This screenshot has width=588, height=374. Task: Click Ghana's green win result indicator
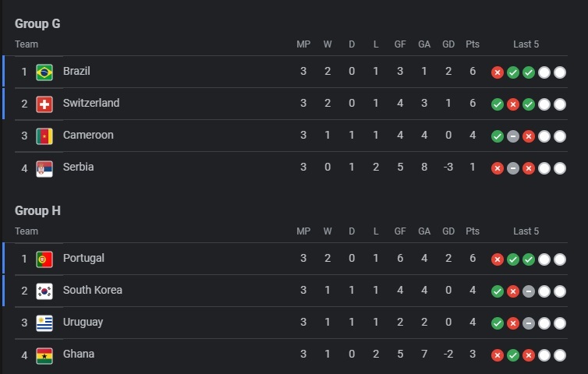(x=513, y=355)
